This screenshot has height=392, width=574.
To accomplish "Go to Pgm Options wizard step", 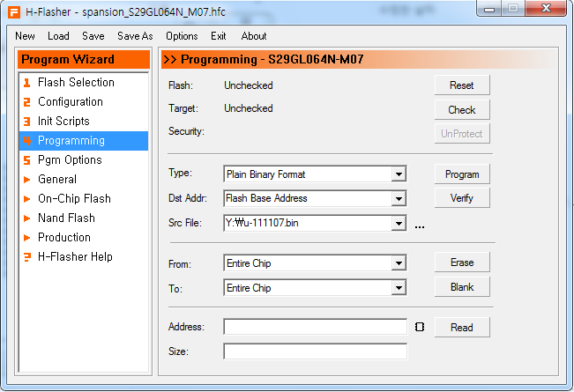I will coord(84,160).
